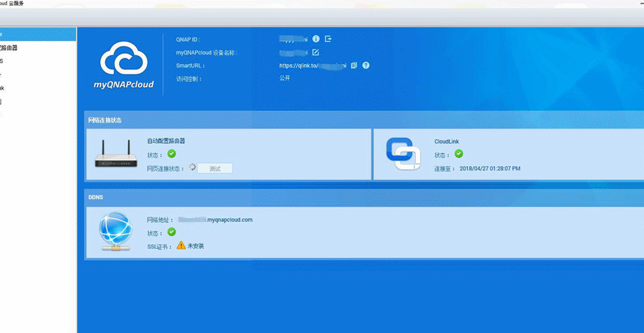Edit the myQNAPcloud device name
644x333 pixels.
(315, 52)
